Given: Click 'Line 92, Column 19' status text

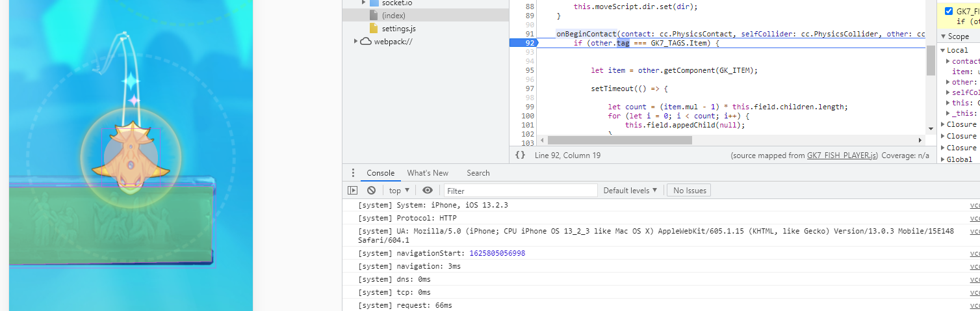Looking at the screenshot, I should click(x=567, y=155).
